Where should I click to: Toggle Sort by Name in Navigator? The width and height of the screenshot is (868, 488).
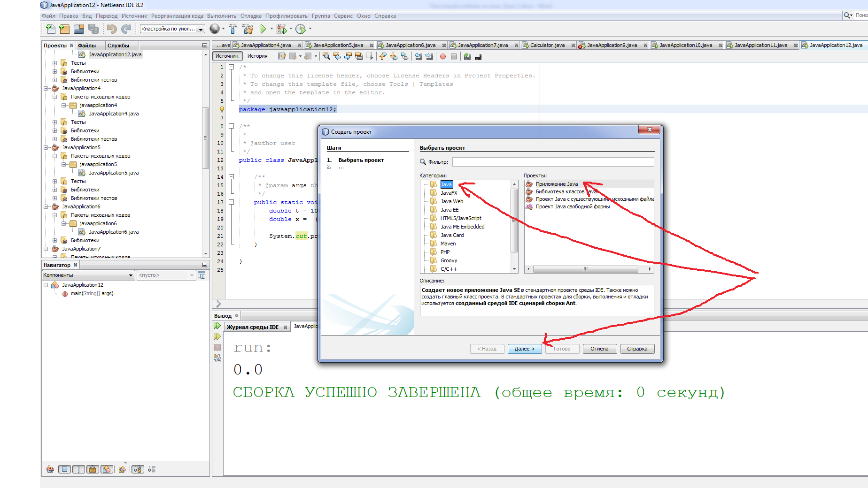coord(138,469)
